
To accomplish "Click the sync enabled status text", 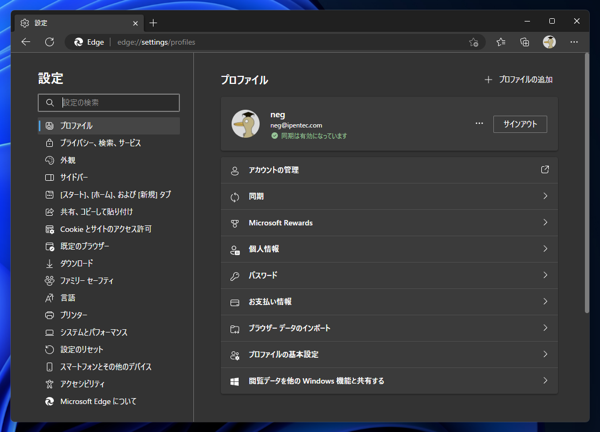I will pos(314,136).
